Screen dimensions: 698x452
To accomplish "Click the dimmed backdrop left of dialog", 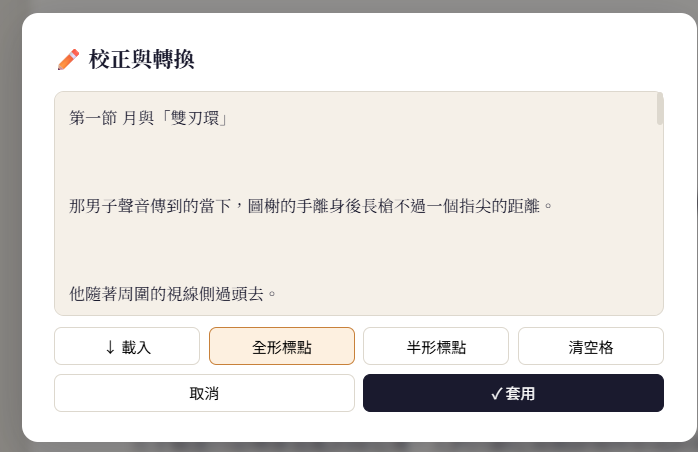I will coord(10,223).
